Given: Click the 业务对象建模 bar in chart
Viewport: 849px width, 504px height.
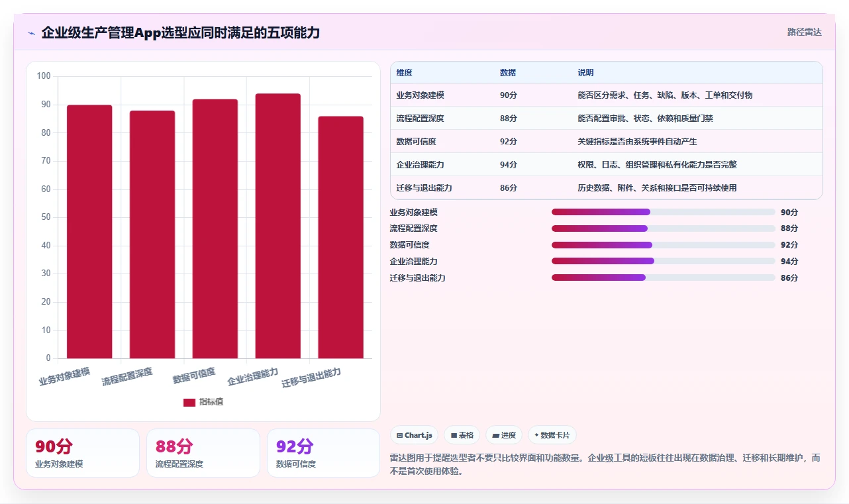Looking at the screenshot, I should coord(89,232).
